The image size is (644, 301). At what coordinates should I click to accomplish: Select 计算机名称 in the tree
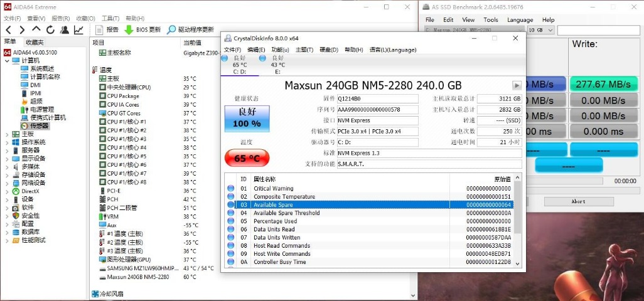coord(45,77)
